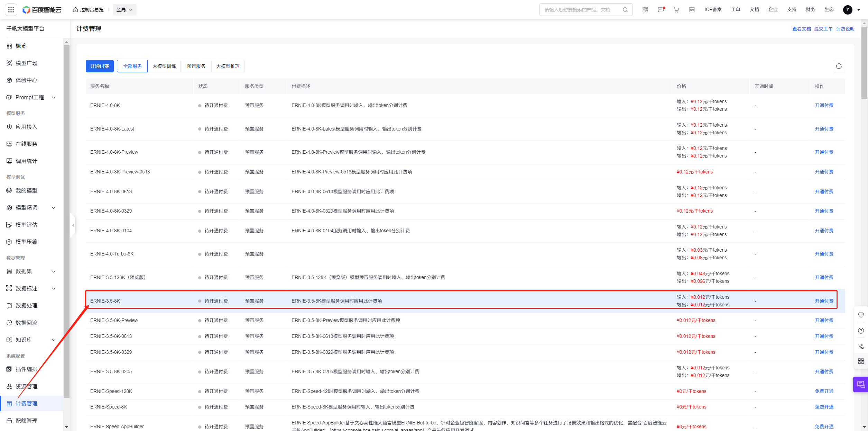Click the sidebar scrollbar thumb
868x431 pixels.
click(66, 222)
